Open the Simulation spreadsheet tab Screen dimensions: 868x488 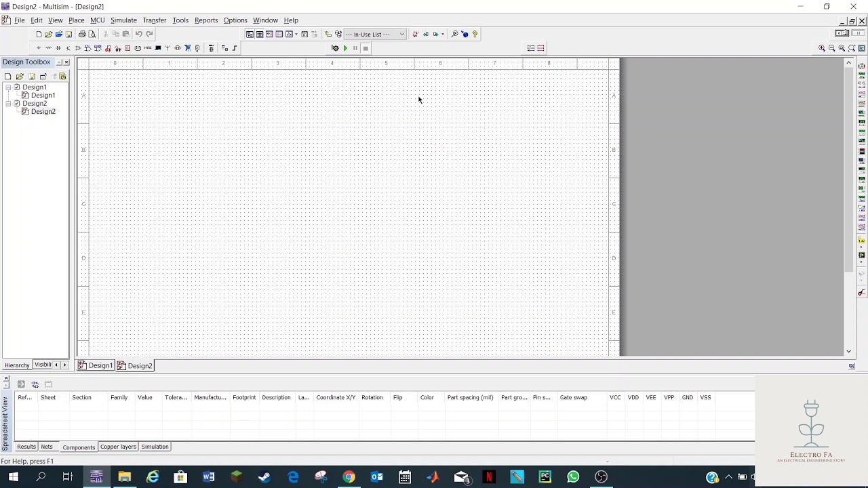pos(155,447)
